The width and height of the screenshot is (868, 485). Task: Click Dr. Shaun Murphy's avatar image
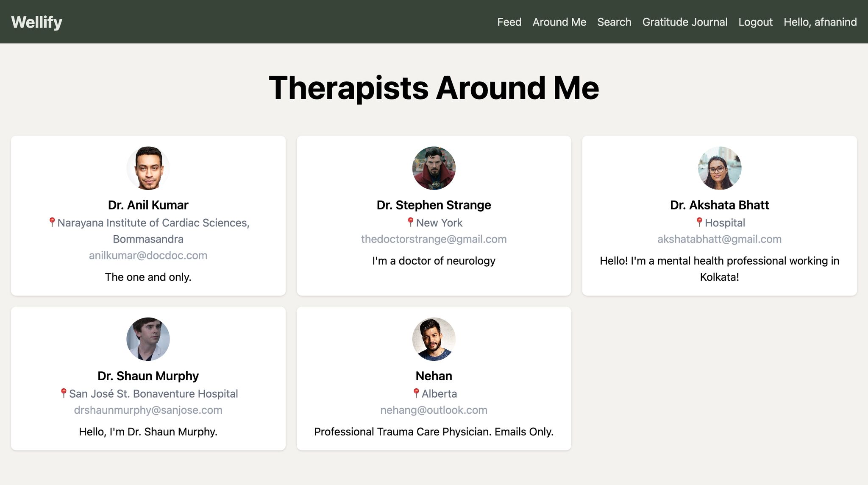tap(148, 339)
